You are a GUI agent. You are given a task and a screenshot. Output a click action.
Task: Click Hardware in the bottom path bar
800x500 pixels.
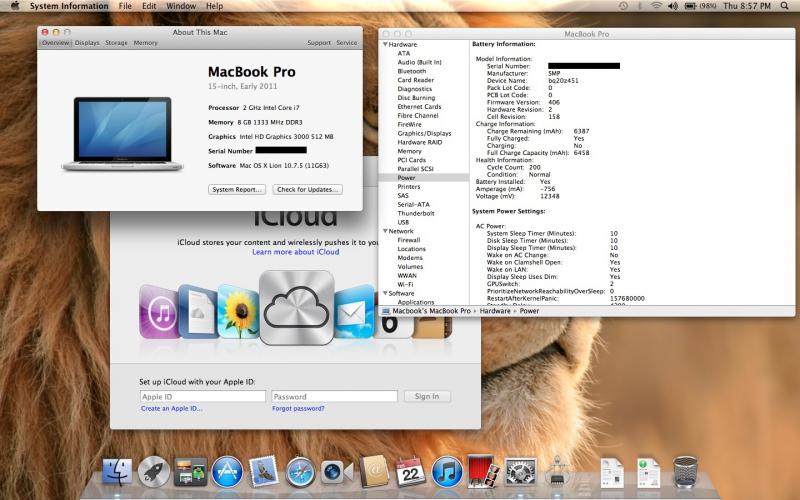pos(494,311)
